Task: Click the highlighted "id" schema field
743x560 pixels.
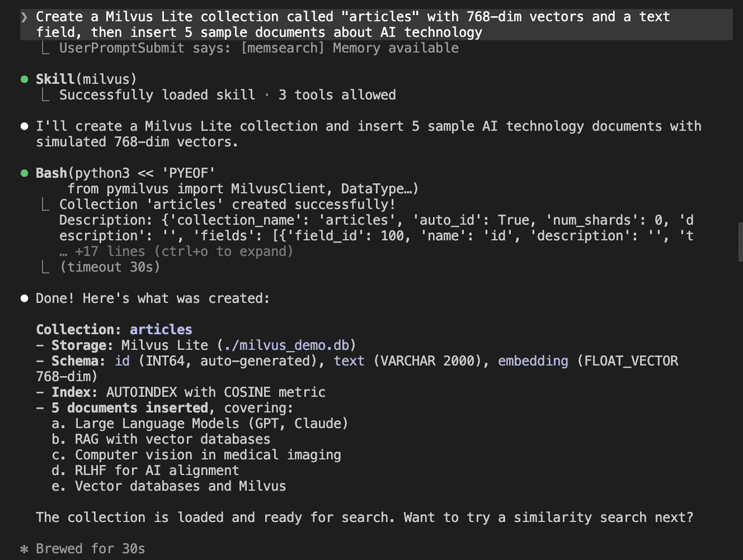Action: pos(122,361)
